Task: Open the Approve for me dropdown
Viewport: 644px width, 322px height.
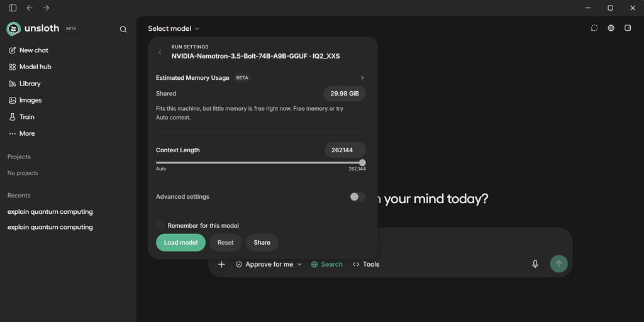Action: (269, 265)
